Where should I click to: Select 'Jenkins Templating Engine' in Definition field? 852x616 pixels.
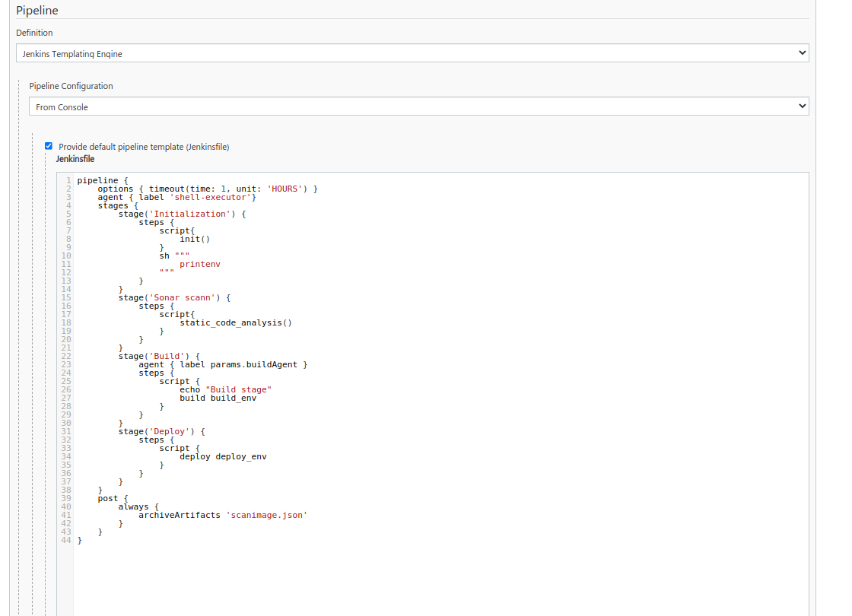coord(411,52)
